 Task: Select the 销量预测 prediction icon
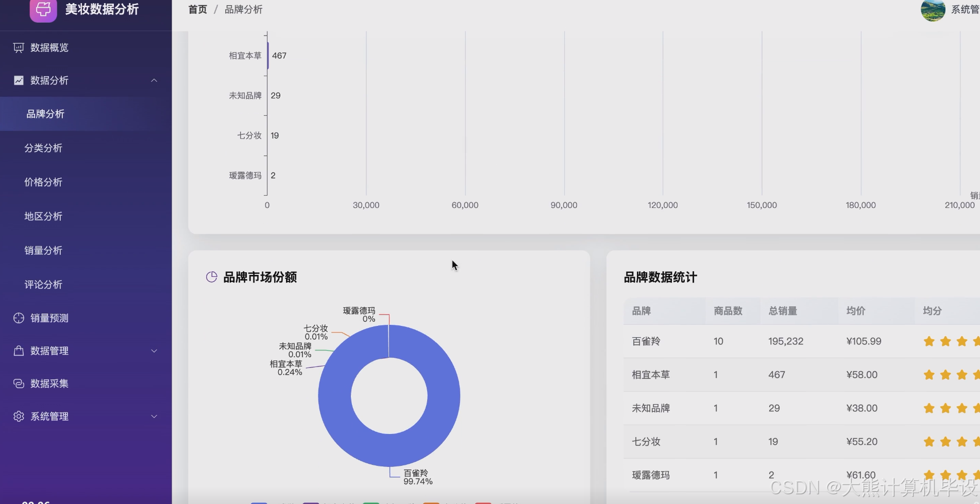tap(18, 318)
